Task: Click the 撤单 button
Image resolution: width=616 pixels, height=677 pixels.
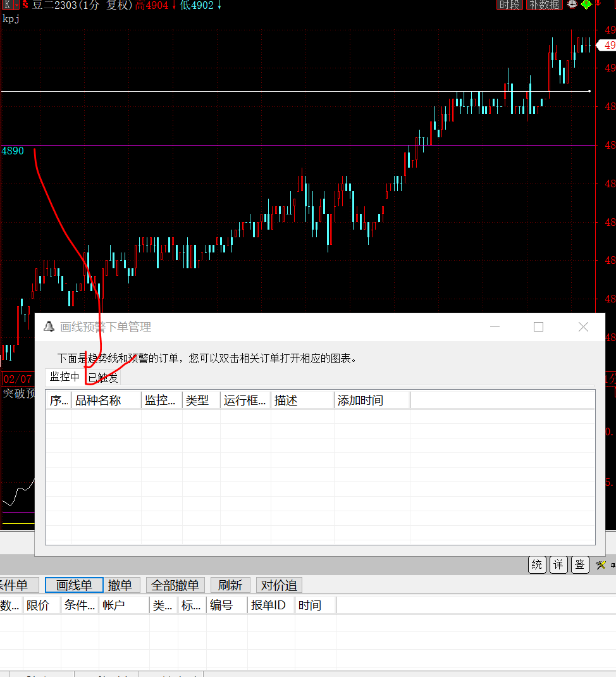Action: click(120, 585)
